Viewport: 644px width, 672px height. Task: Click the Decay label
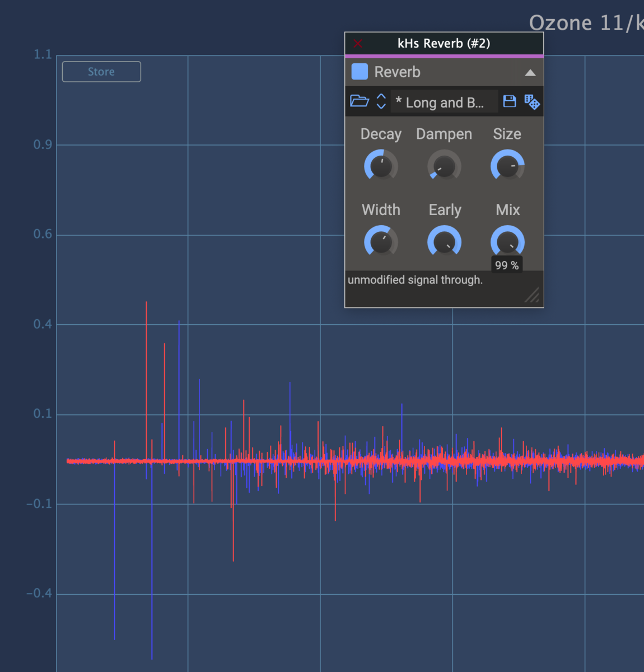[381, 134]
